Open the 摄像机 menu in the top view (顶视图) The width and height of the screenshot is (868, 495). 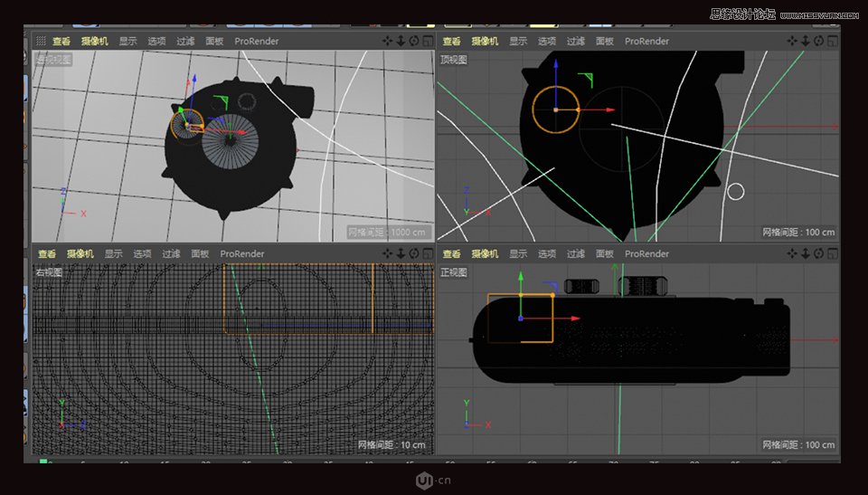tap(484, 41)
